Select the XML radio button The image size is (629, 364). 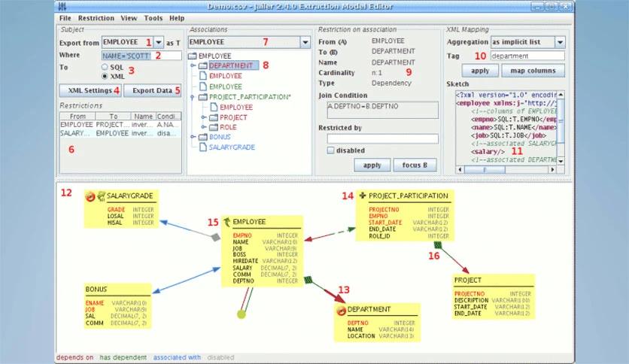(105, 76)
